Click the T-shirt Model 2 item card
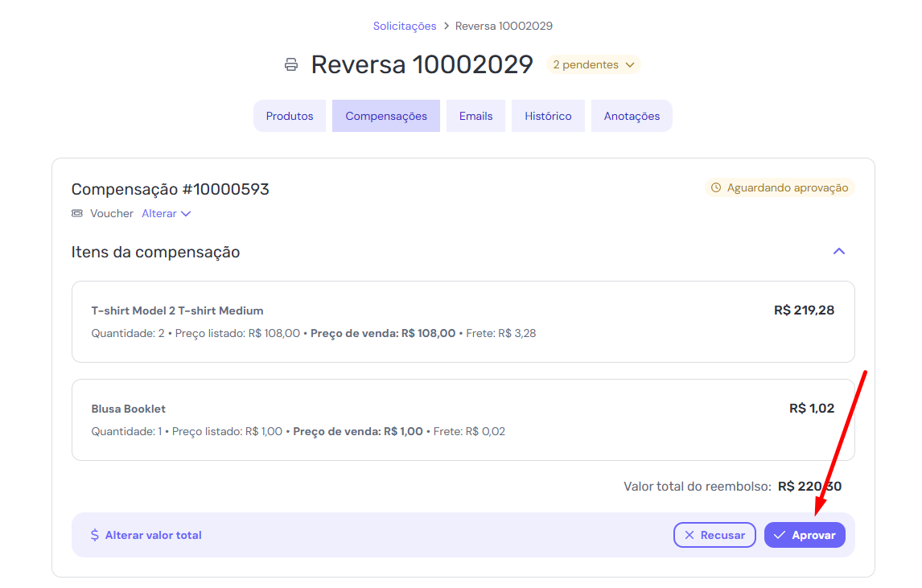This screenshot has width=922, height=588. (463, 322)
